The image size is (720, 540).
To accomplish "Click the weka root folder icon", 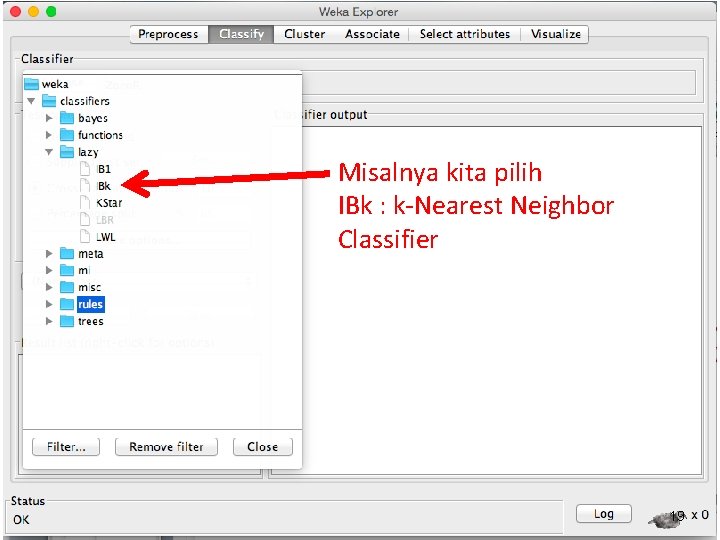I will click(31, 84).
